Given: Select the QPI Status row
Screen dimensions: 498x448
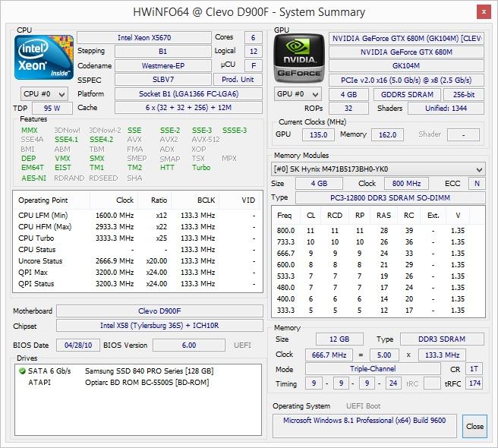Looking at the screenshot, I should click(137, 284).
